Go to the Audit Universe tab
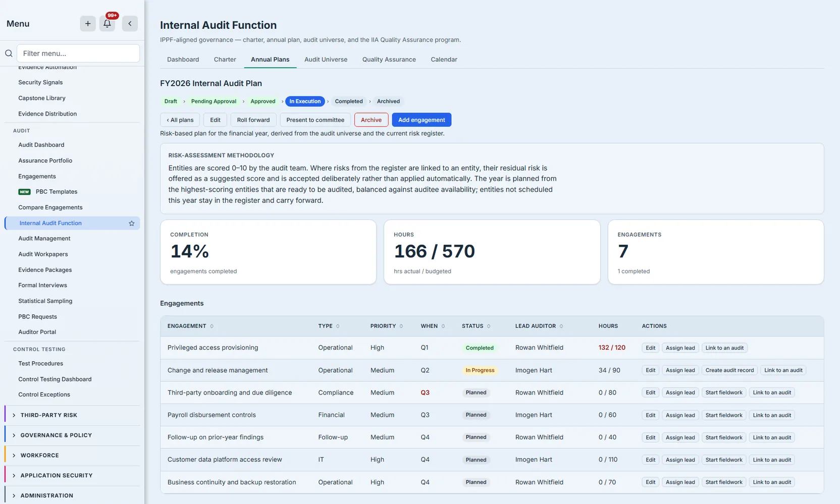 326,60
